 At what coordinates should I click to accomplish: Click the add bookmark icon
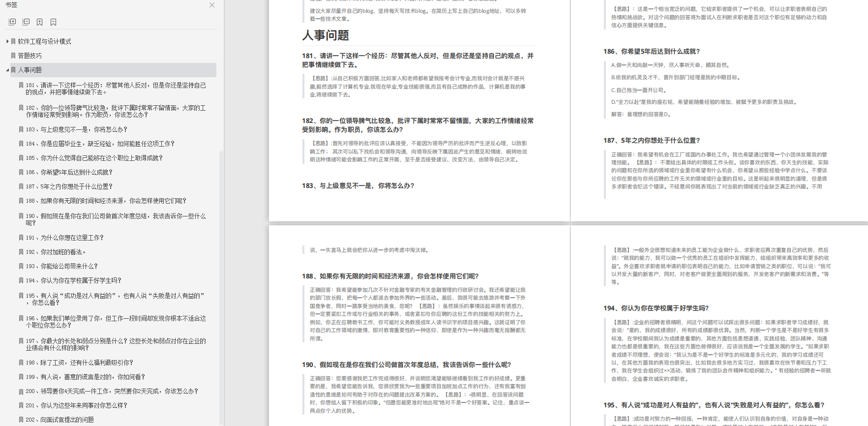coord(40,22)
